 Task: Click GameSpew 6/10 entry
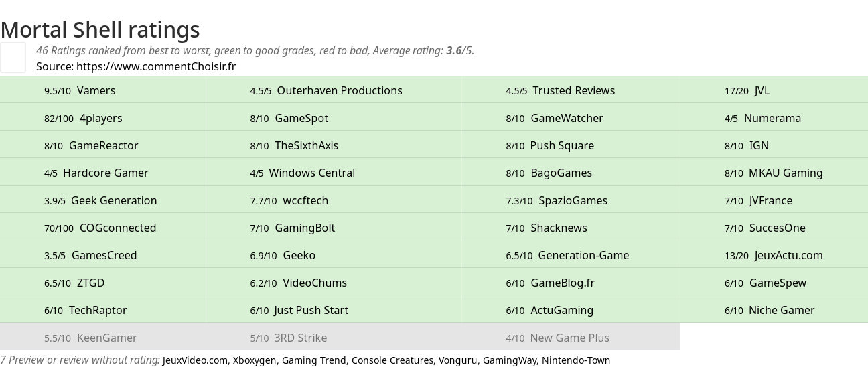click(766, 283)
